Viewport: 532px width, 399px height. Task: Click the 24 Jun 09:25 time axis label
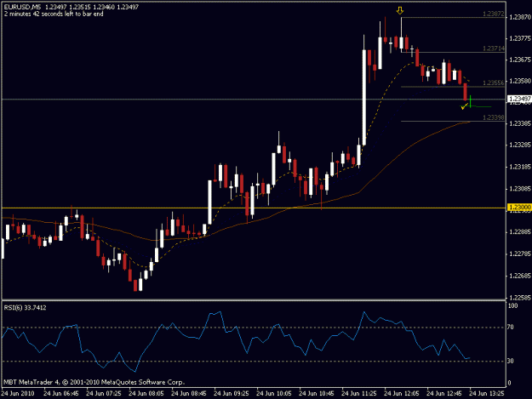tap(231, 394)
